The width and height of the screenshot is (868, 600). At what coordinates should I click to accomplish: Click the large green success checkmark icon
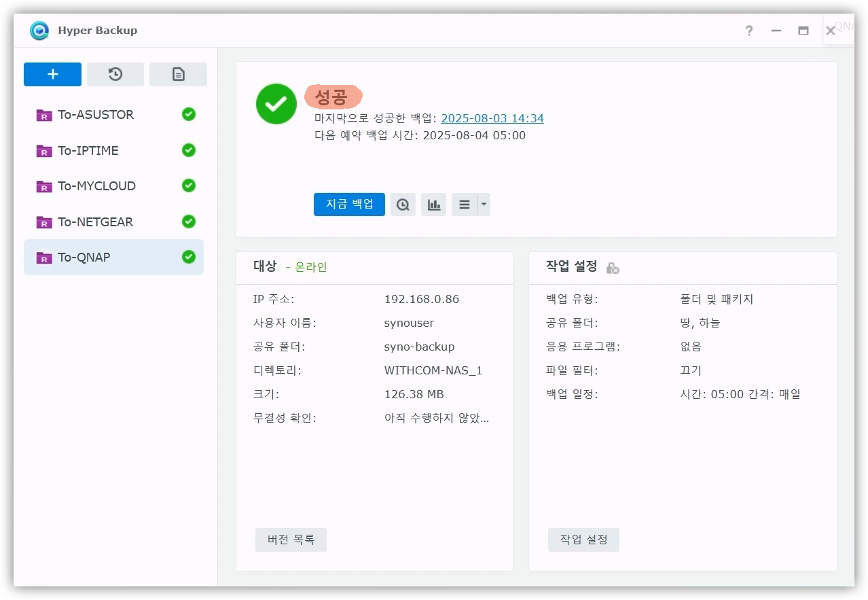(x=276, y=104)
